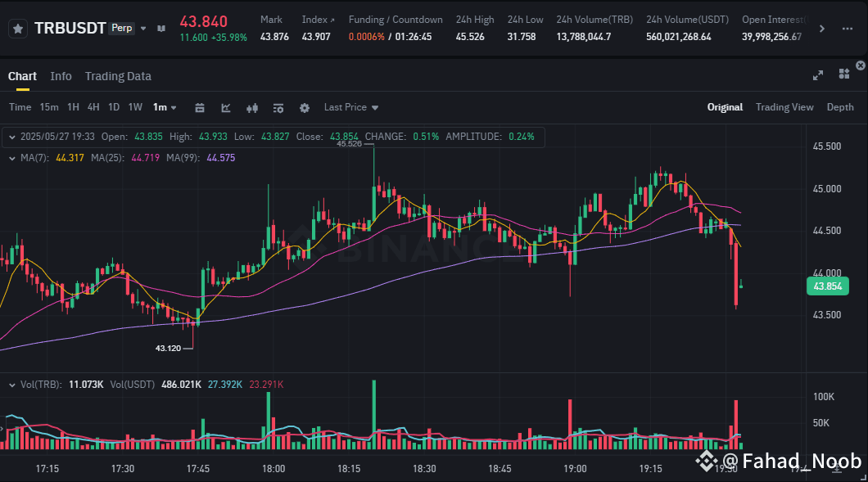
Task: Open the Trading Data tab
Action: tap(118, 76)
